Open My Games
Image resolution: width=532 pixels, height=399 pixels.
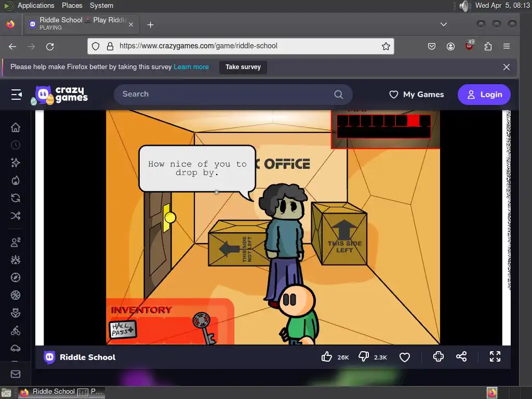(416, 95)
